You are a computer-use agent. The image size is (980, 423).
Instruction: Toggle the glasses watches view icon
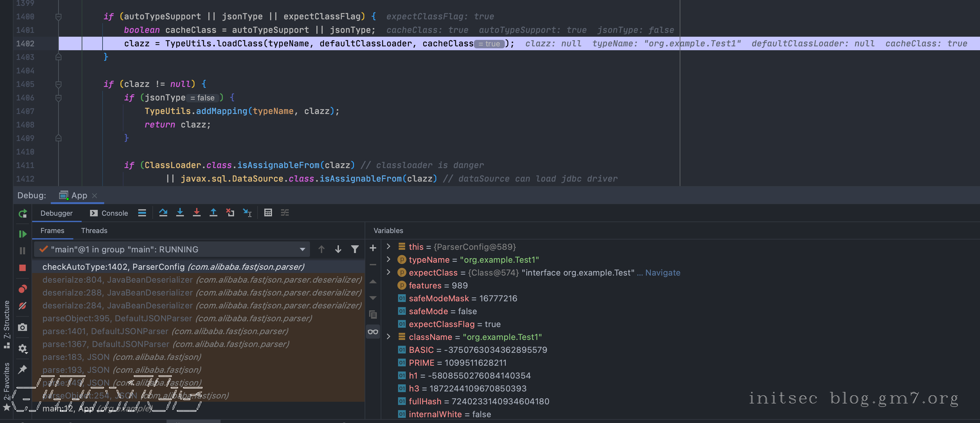[373, 332]
